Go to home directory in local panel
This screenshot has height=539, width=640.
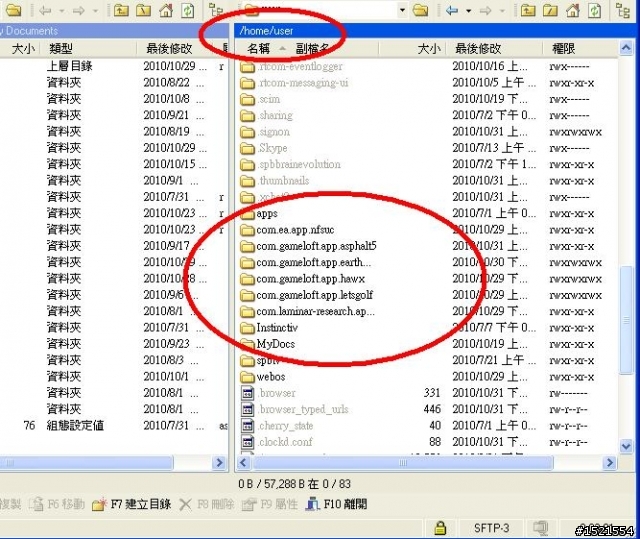click(166, 10)
